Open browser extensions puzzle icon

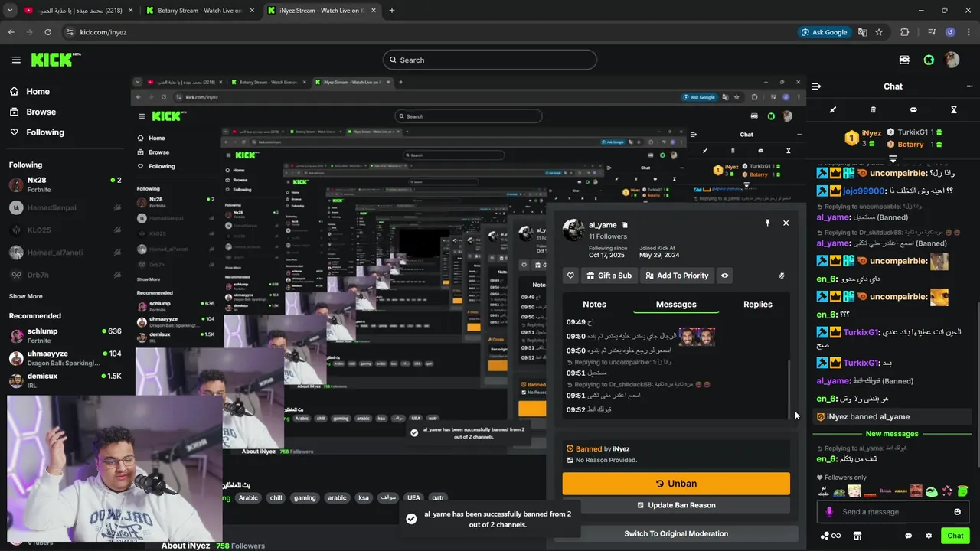coord(905,32)
